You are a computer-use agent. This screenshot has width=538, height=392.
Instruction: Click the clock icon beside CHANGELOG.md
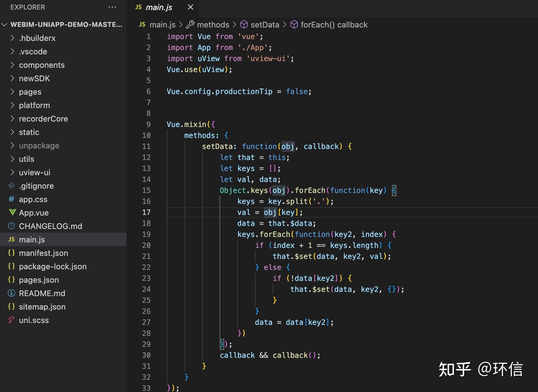(x=12, y=226)
